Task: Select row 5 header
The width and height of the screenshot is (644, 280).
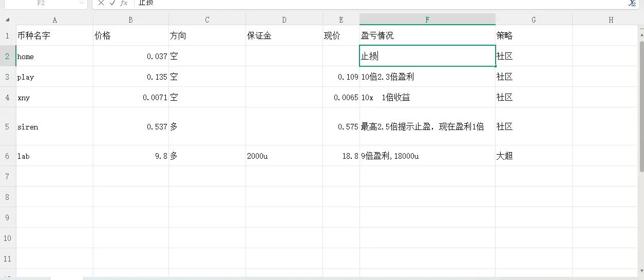Action: click(8, 126)
